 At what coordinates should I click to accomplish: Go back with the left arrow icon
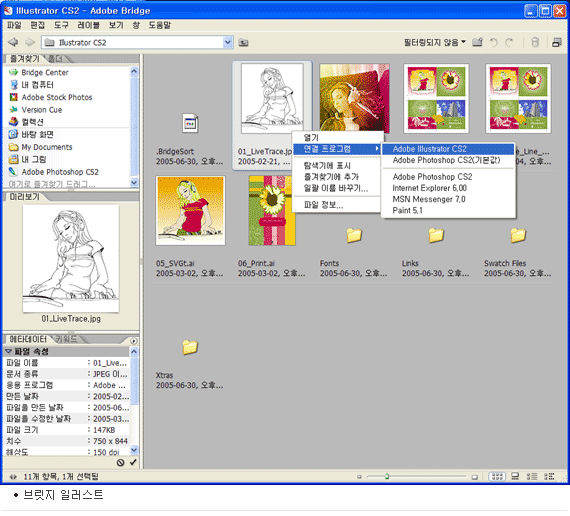(x=13, y=42)
